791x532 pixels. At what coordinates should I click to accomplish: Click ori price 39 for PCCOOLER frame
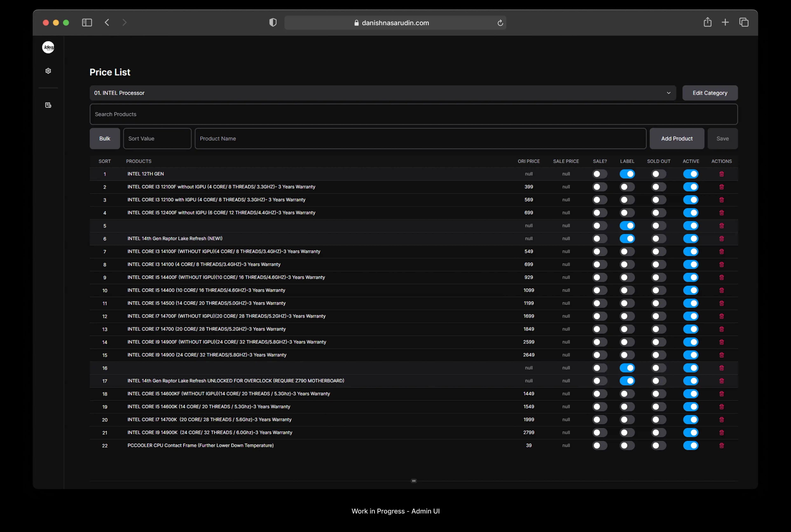coord(529,445)
